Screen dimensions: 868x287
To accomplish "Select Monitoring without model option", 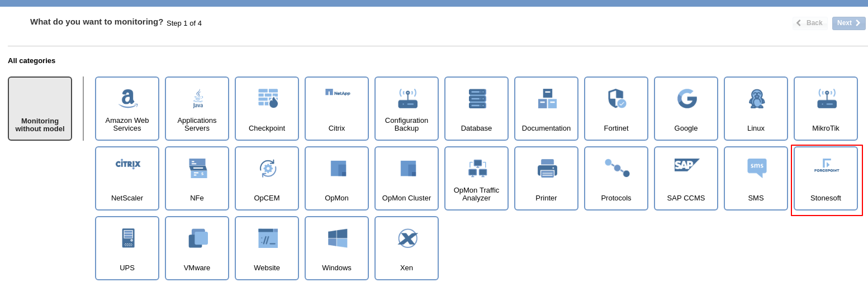I will (x=40, y=108).
